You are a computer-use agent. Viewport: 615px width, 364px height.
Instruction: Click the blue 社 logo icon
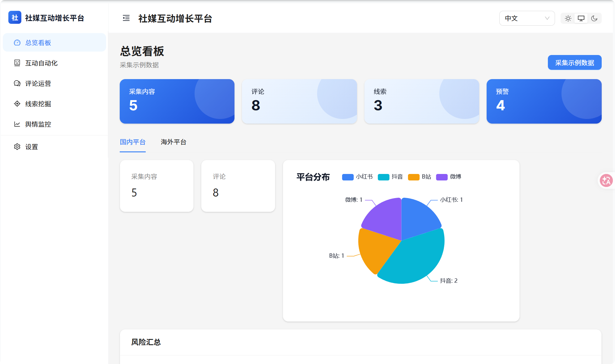(15, 18)
